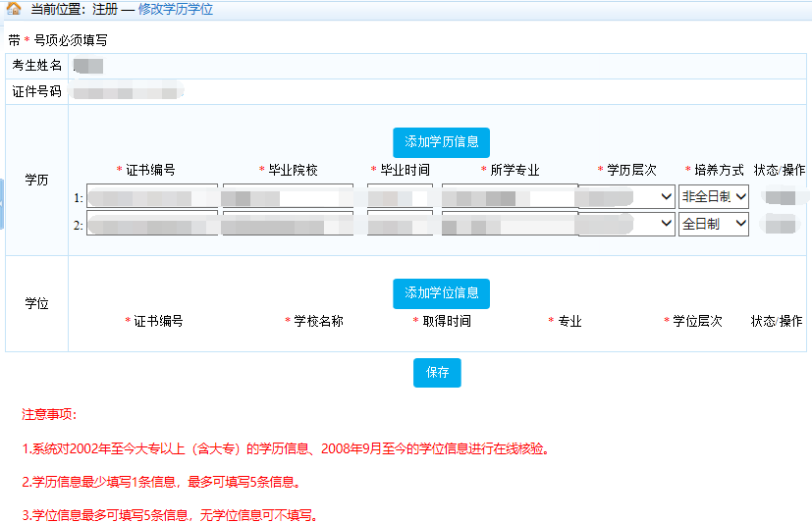Click status/operation item in row 2

coord(781,225)
